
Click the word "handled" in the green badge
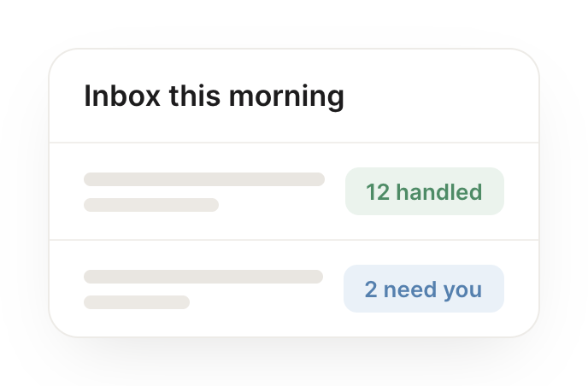coord(439,191)
